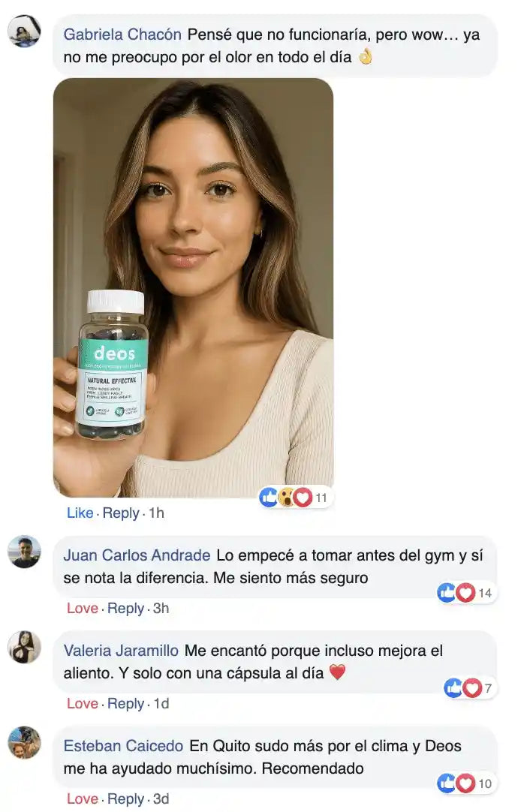Viewport: 527px width, 812px height.
Task: Open Esteban Caicedo's profile avatar
Action: (24, 742)
